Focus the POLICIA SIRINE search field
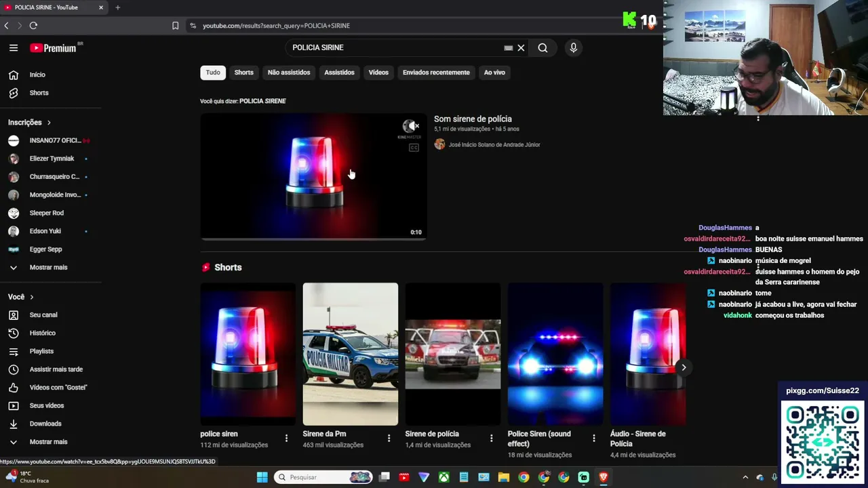The image size is (868, 488). [397, 47]
